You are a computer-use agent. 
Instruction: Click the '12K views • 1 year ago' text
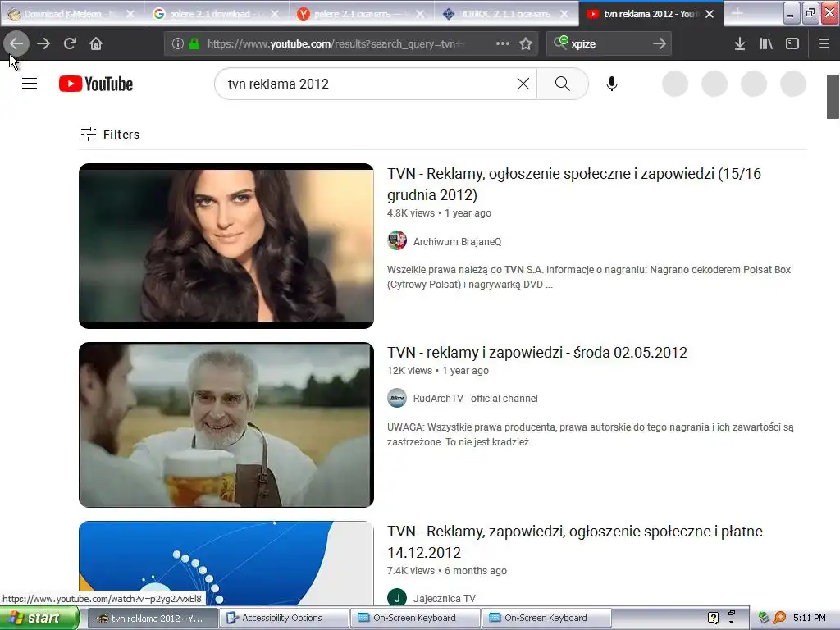(x=438, y=370)
